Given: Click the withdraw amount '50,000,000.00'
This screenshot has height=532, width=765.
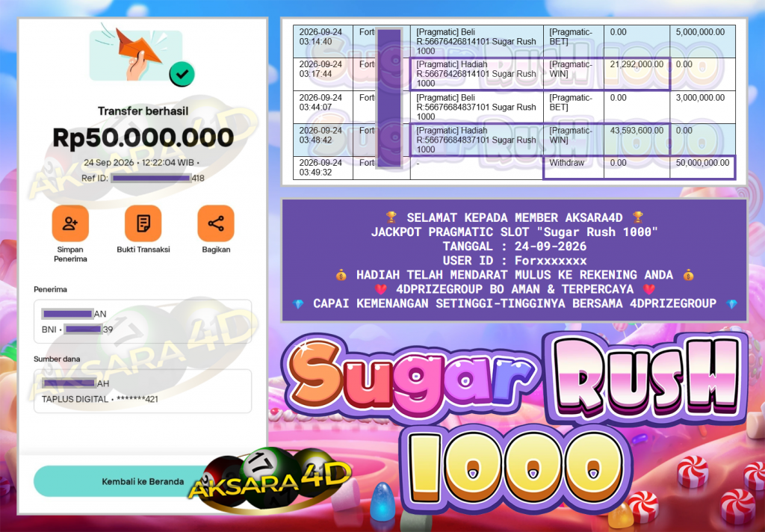Looking at the screenshot, I should coord(702,163).
